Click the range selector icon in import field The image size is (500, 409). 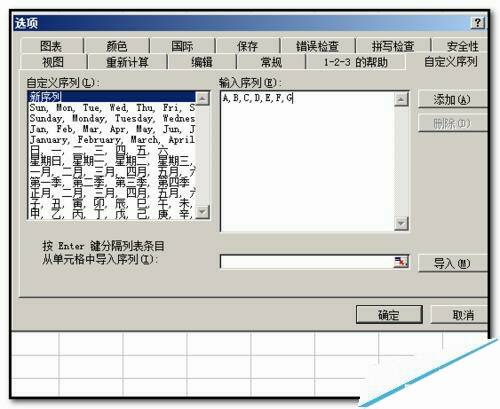pyautogui.click(x=400, y=262)
